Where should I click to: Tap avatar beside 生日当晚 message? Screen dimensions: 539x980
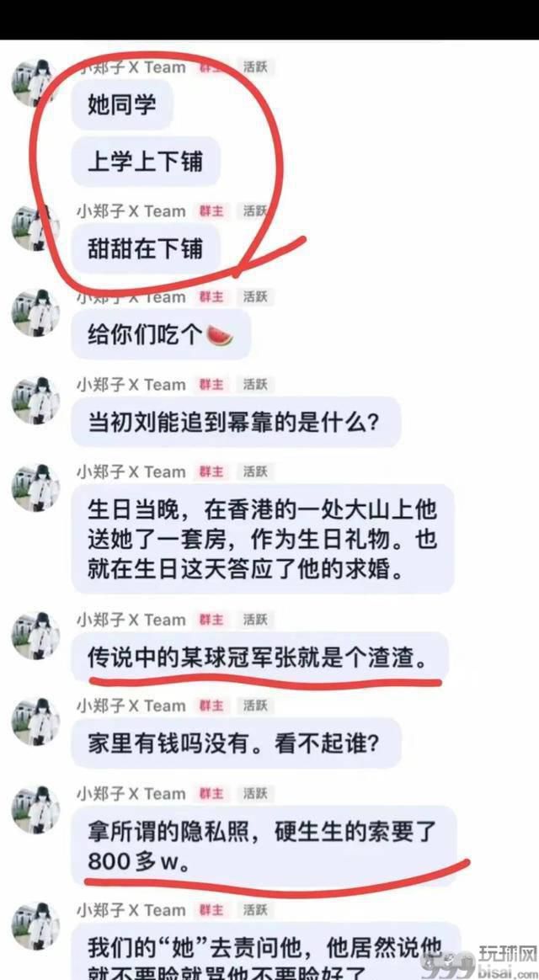(x=35, y=487)
